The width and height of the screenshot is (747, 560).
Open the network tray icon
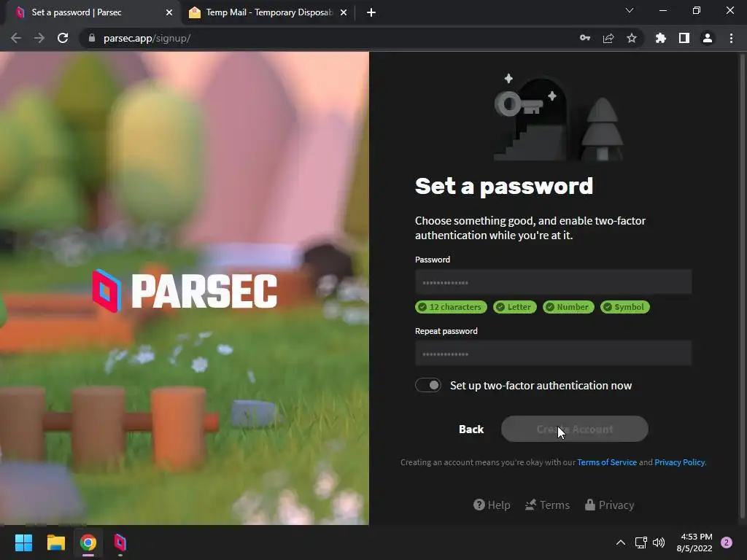click(x=640, y=542)
